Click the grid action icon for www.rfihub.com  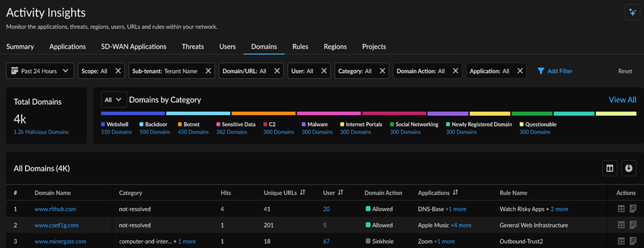621,209
